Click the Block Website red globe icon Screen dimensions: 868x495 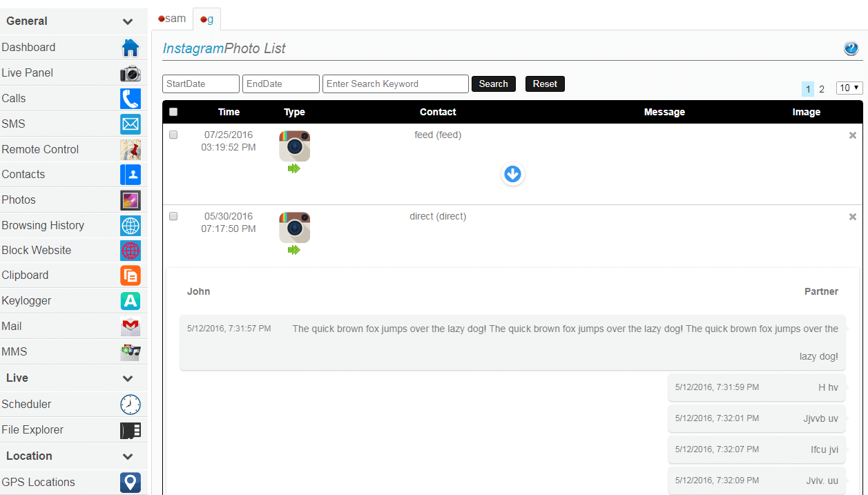point(130,250)
